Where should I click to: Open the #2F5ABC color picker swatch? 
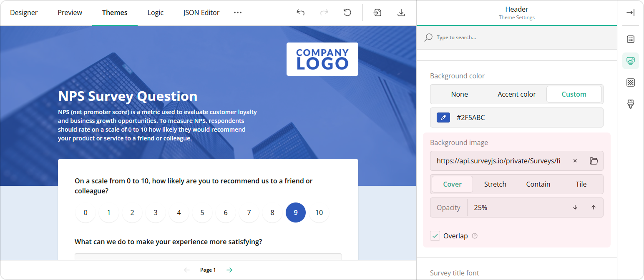(443, 117)
